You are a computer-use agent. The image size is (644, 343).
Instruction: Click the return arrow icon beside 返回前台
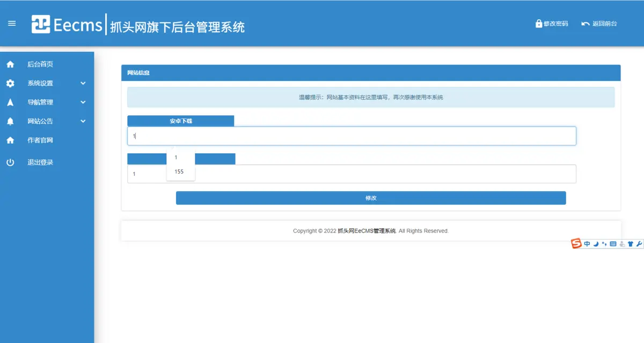coord(586,24)
